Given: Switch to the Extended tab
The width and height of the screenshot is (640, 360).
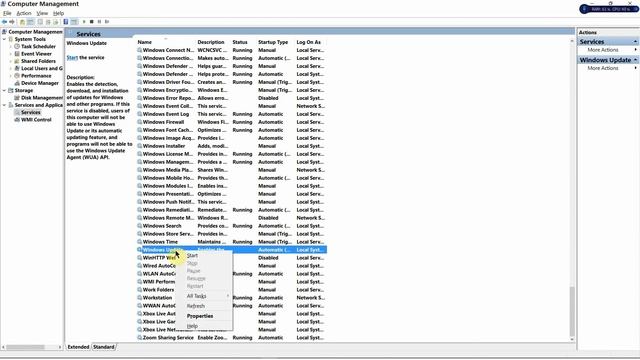Looking at the screenshot, I should [78, 347].
